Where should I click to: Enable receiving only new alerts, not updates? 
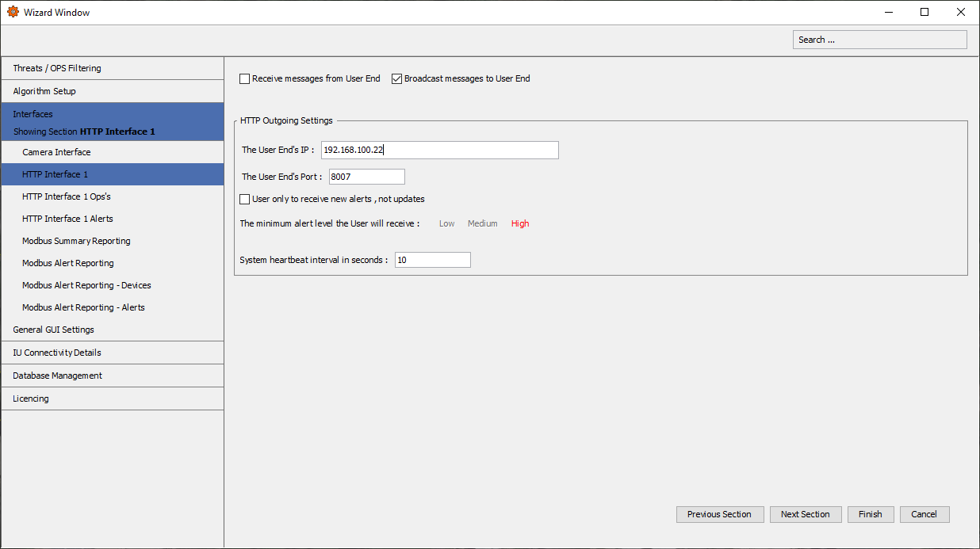click(x=245, y=199)
